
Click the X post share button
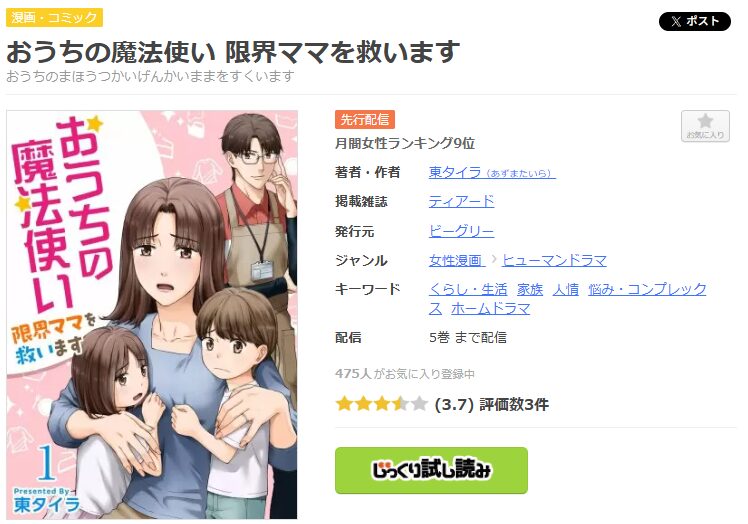tap(694, 21)
